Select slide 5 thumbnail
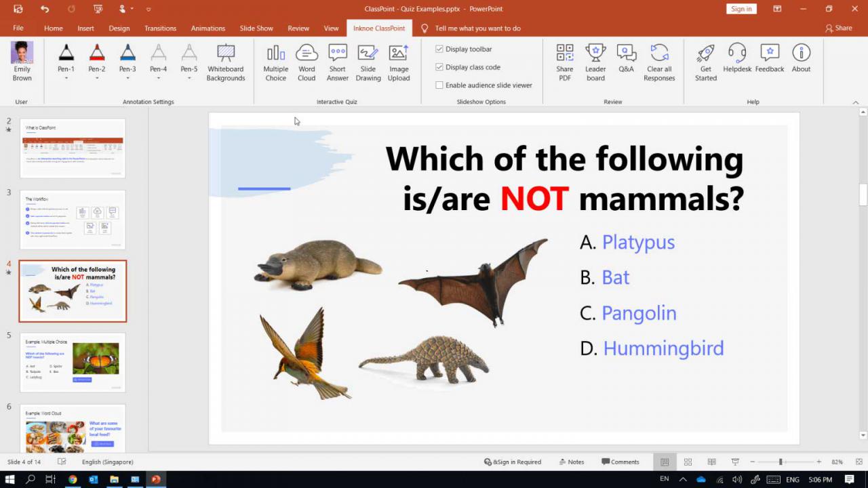Viewport: 868px width, 488px height. (x=73, y=362)
